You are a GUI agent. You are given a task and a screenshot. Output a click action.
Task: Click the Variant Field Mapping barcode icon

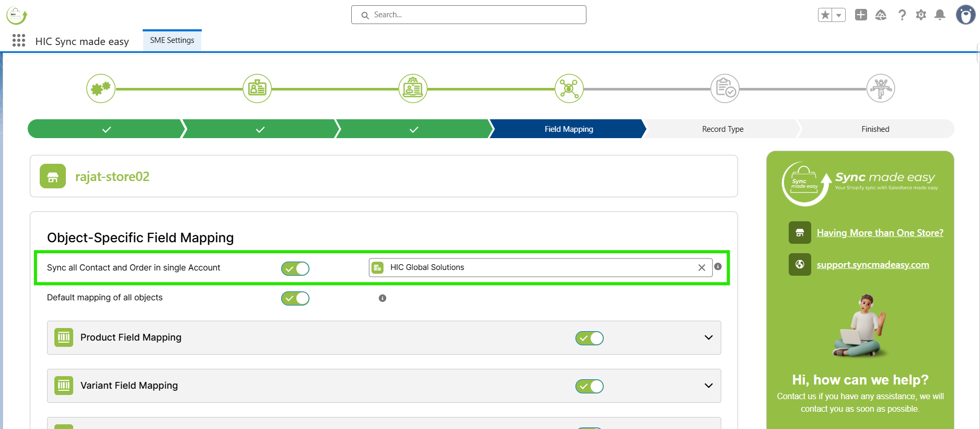click(64, 386)
